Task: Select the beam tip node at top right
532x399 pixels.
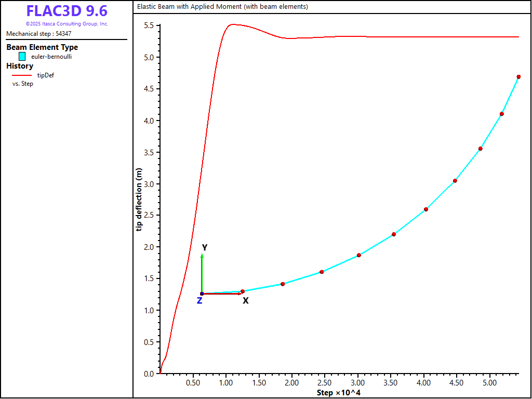Action: click(518, 77)
